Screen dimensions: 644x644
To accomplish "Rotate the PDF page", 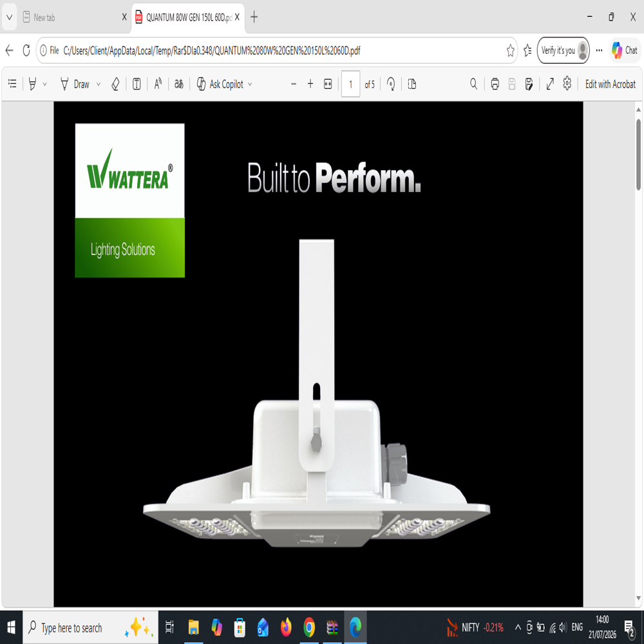I will (391, 84).
